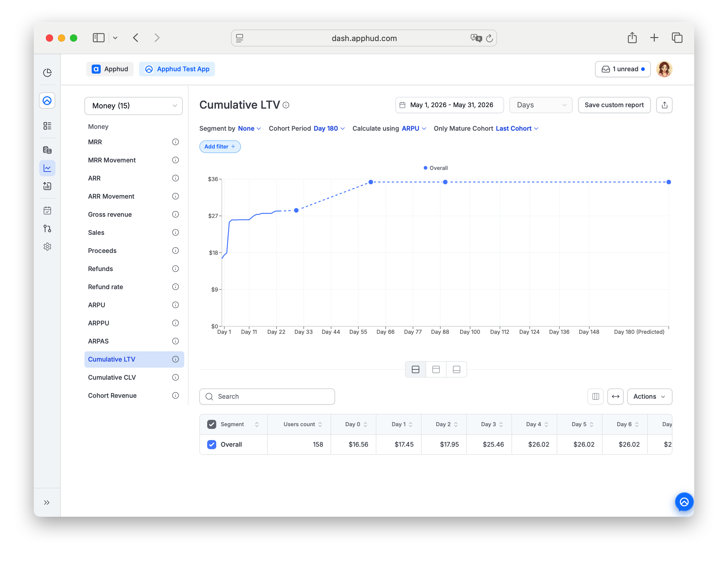Open the Safari sidebar chevron dropdown
This screenshot has height=562, width=728.
(115, 38)
